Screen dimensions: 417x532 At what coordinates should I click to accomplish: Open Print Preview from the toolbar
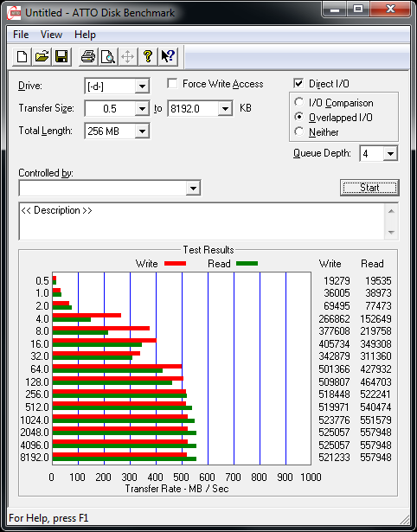pos(108,56)
